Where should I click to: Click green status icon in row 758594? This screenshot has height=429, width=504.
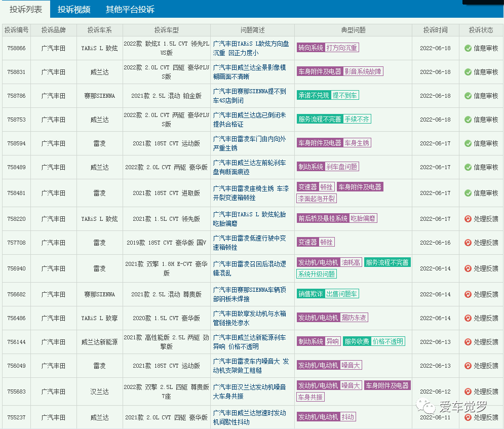click(468, 143)
